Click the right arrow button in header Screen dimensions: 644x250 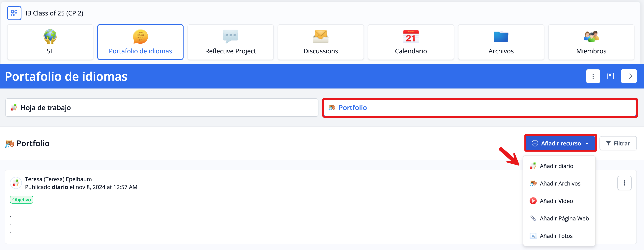point(629,76)
